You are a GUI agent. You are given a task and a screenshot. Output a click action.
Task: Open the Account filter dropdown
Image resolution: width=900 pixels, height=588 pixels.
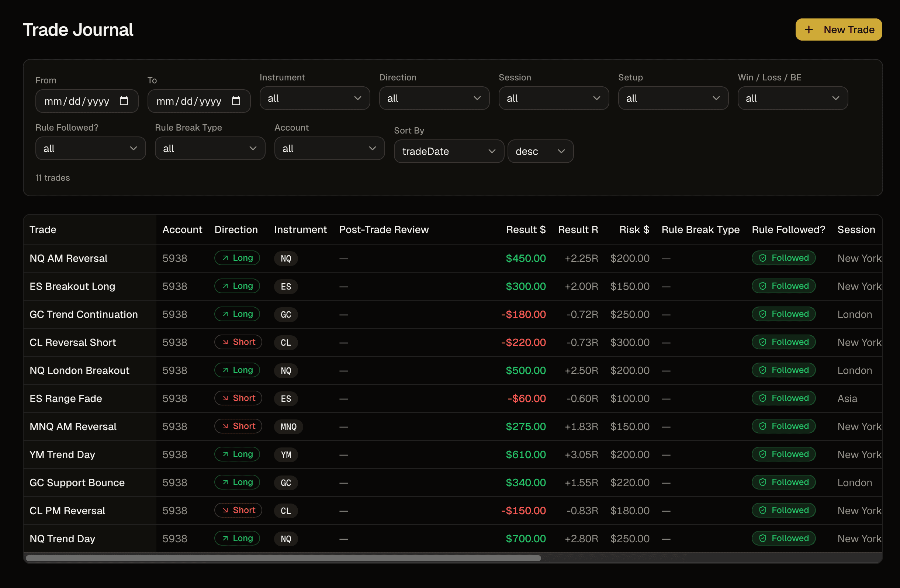pyautogui.click(x=330, y=149)
